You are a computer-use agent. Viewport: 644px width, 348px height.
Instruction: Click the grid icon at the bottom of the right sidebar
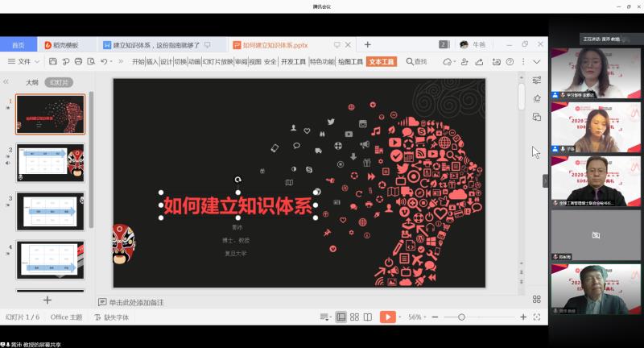pyautogui.click(x=536, y=299)
